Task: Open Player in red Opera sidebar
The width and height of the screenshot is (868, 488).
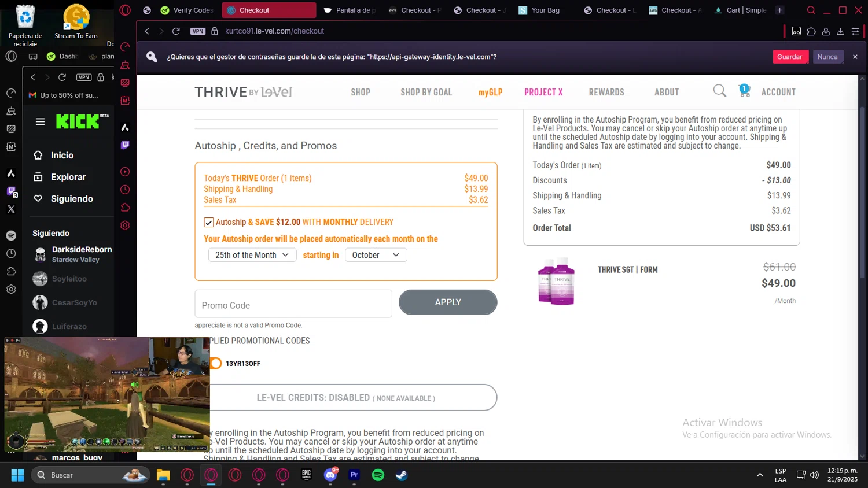Action: (125, 172)
